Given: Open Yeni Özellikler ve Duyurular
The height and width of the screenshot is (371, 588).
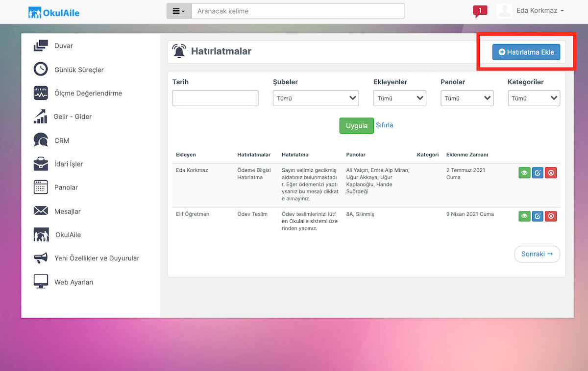Looking at the screenshot, I should (x=97, y=258).
